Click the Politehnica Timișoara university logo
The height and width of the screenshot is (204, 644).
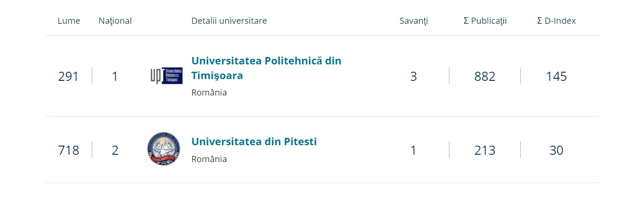pyautogui.click(x=166, y=76)
